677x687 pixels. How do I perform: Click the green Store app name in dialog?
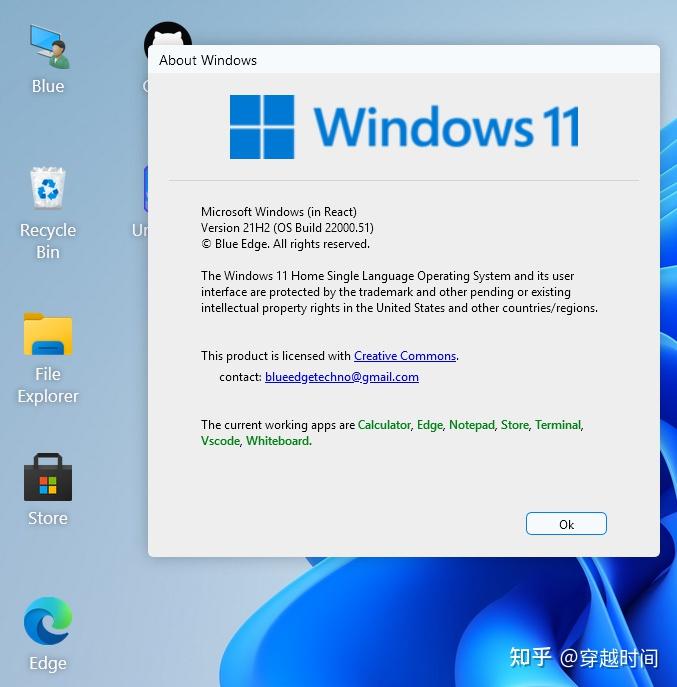[x=515, y=425]
